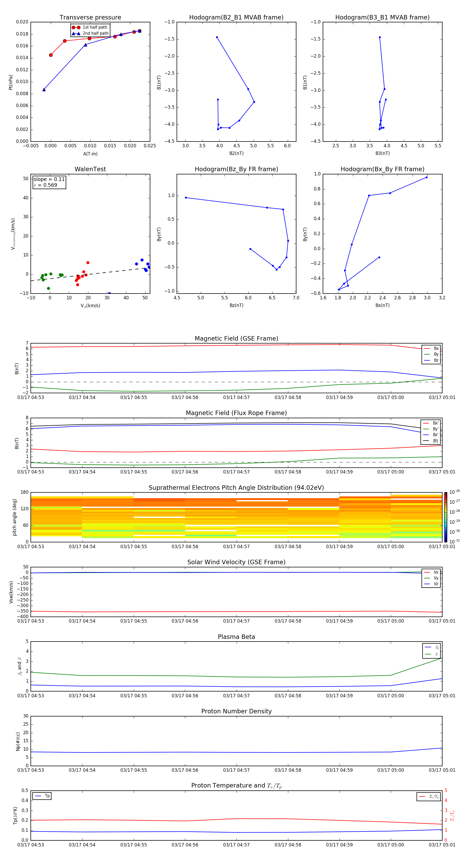Click the 'A(T·m)' x-axis label

point(90,154)
